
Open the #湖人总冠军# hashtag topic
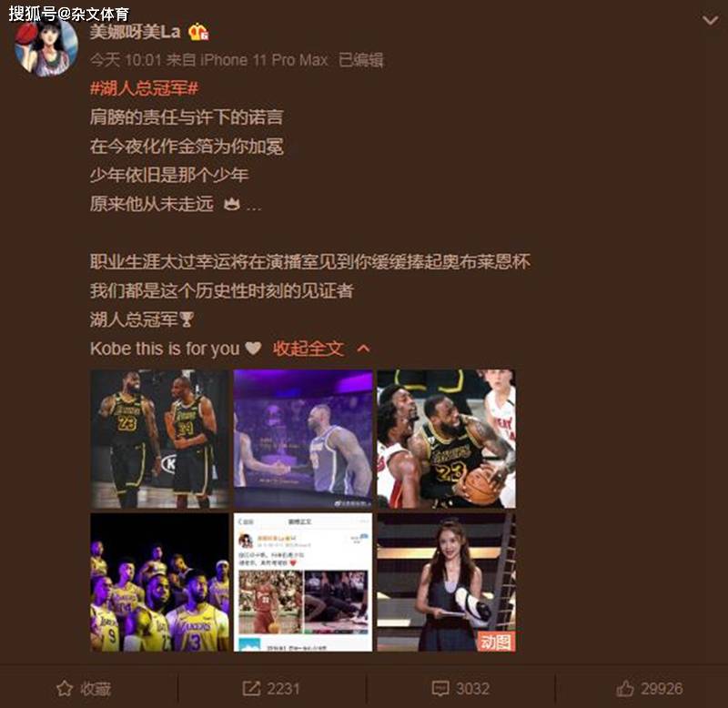pos(145,87)
